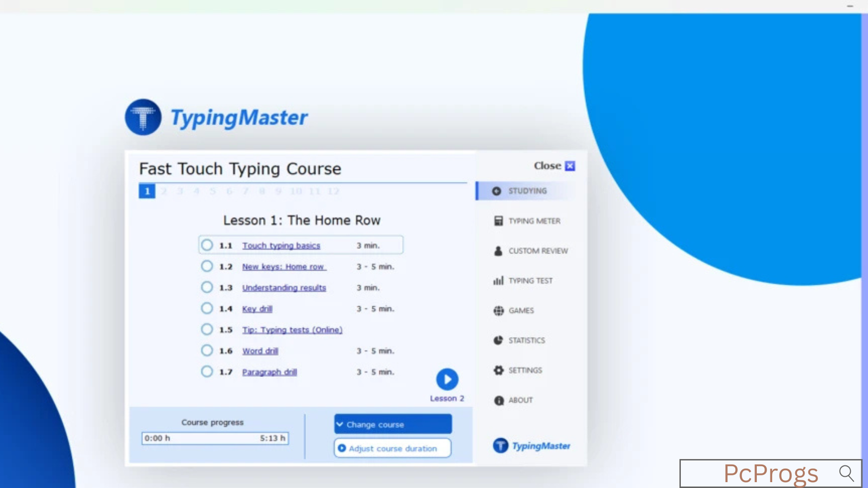The image size is (868, 488).
Task: Select radio circle for 1.3 Understanding results
Action: click(207, 287)
